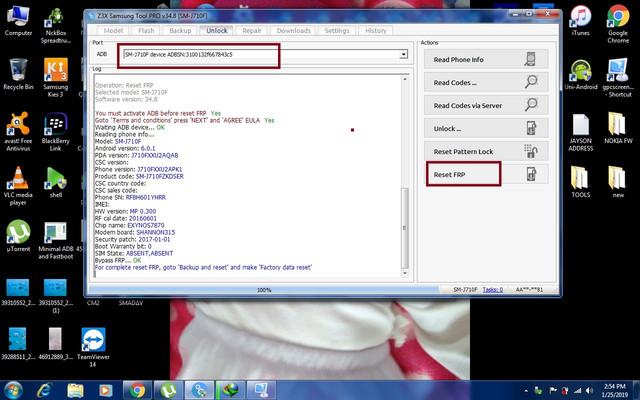Click the 100% progress bar
This screenshot has height=400, width=640.
264,290
